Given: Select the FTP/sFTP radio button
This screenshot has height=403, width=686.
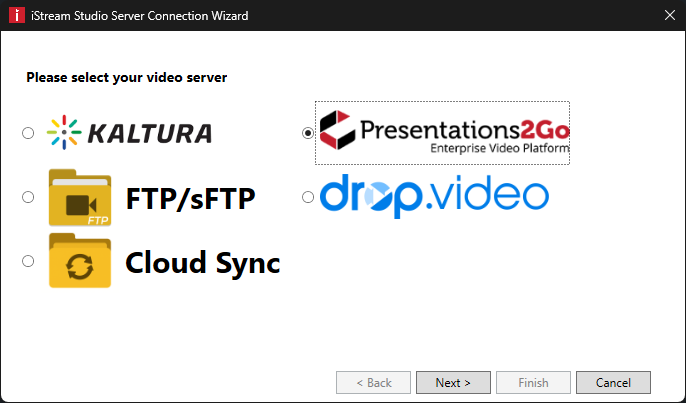Looking at the screenshot, I should [x=28, y=197].
